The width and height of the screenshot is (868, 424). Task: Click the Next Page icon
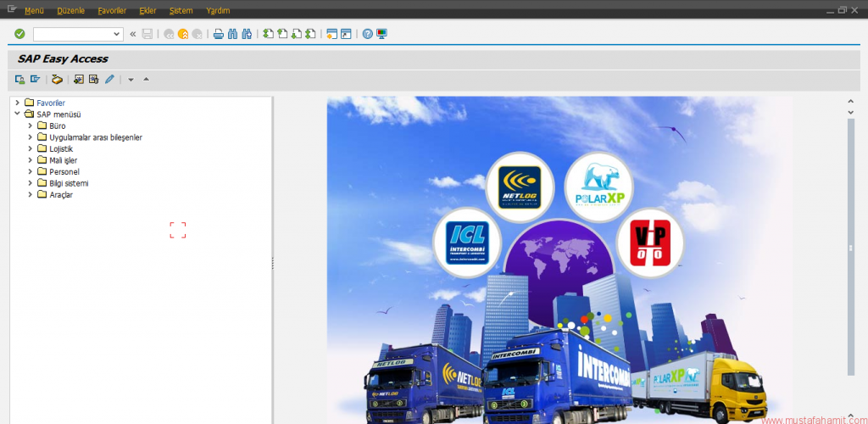pos(297,34)
